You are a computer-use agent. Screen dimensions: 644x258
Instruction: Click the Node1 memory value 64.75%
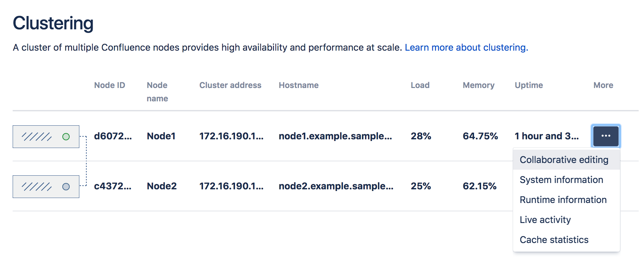[x=480, y=136]
